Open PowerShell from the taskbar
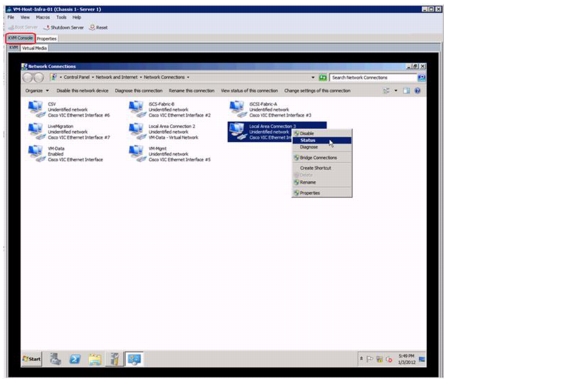Viewport: 576px width, 384px height. coord(75,359)
